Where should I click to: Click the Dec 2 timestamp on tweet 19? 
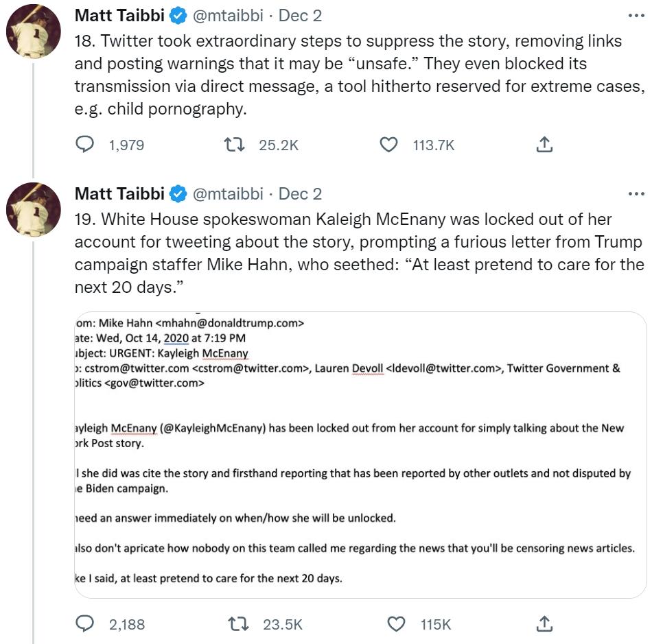pyautogui.click(x=301, y=194)
